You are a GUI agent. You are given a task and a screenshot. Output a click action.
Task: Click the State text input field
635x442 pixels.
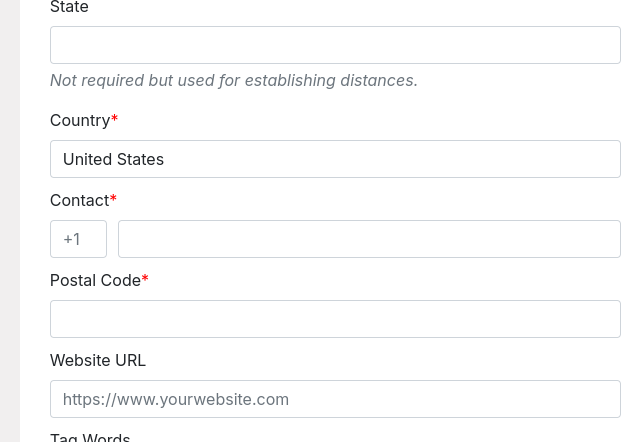335,45
